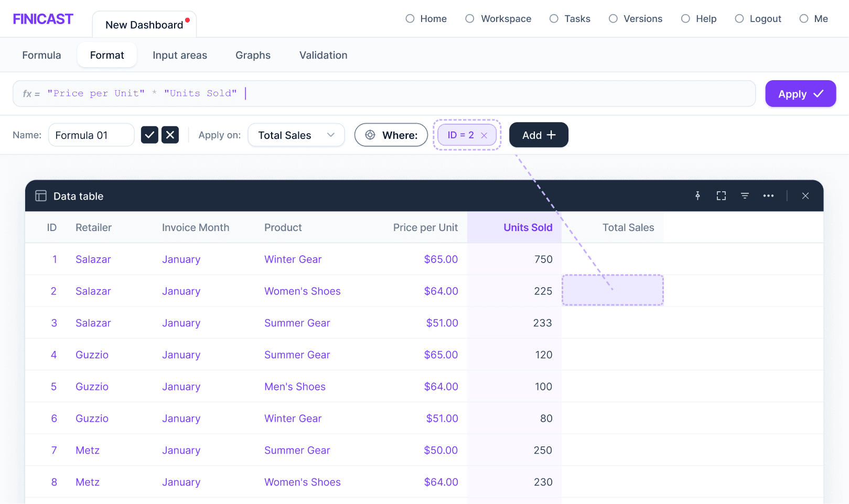The height and width of the screenshot is (504, 849).
Task: Click the Where: condition button
Action: pyautogui.click(x=391, y=135)
